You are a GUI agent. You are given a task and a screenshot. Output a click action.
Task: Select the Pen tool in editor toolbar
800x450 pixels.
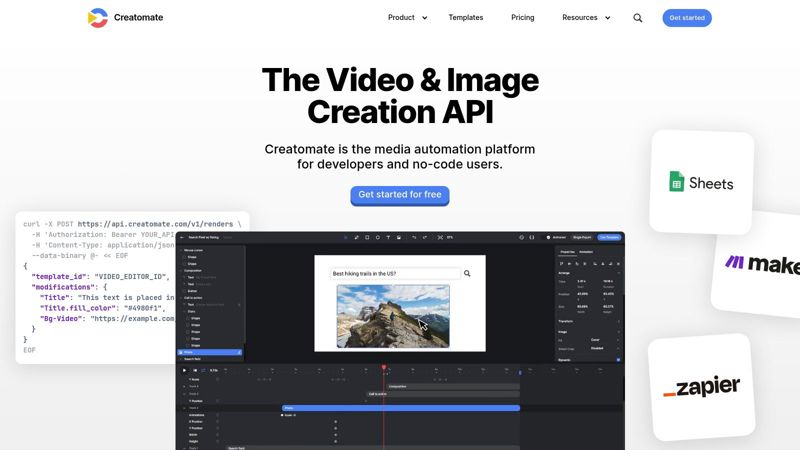coord(357,237)
